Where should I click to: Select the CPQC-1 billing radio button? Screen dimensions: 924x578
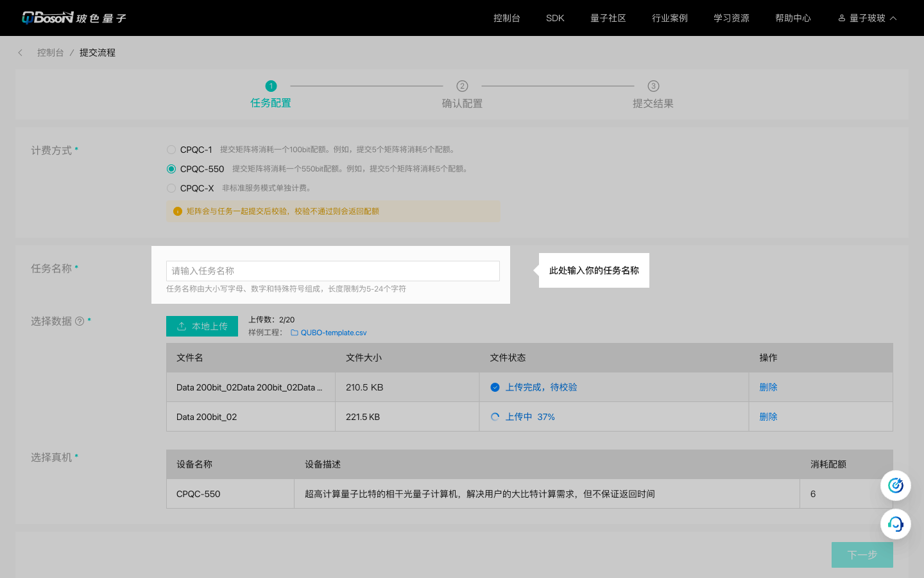point(171,150)
